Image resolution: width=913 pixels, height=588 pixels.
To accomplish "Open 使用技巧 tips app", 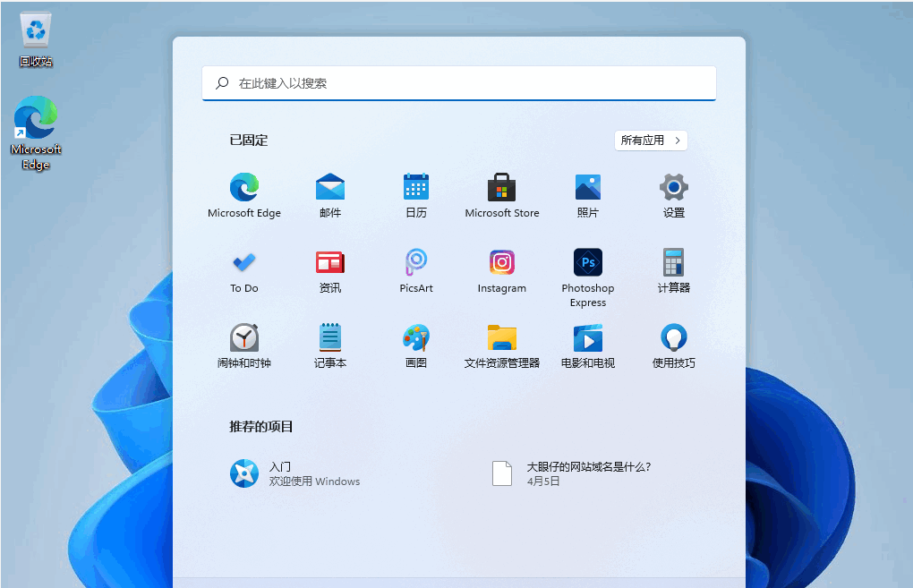I will (674, 345).
